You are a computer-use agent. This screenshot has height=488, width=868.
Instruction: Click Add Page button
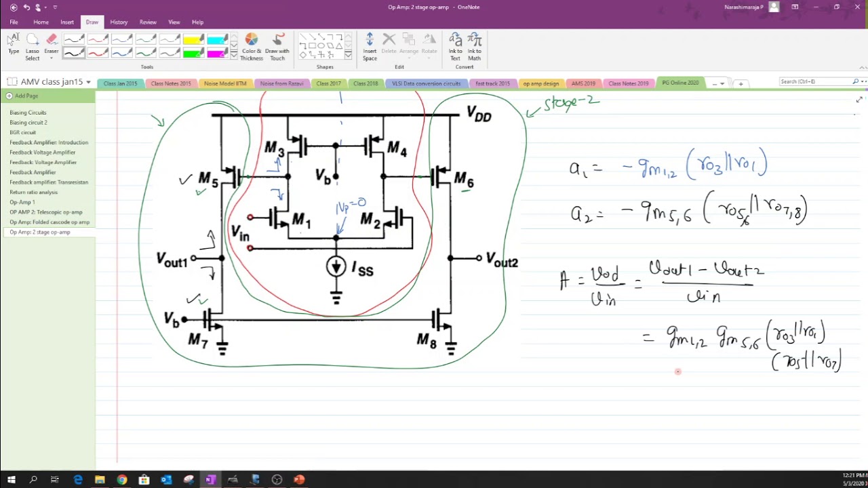coord(22,96)
